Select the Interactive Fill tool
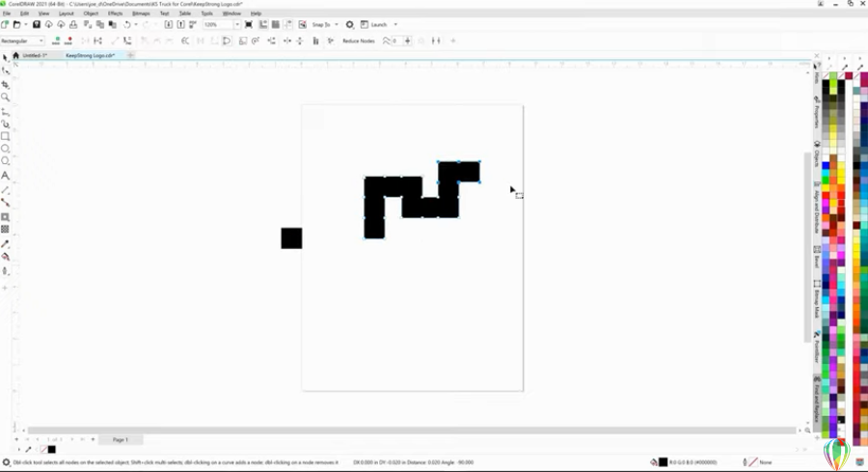 [x=6, y=257]
